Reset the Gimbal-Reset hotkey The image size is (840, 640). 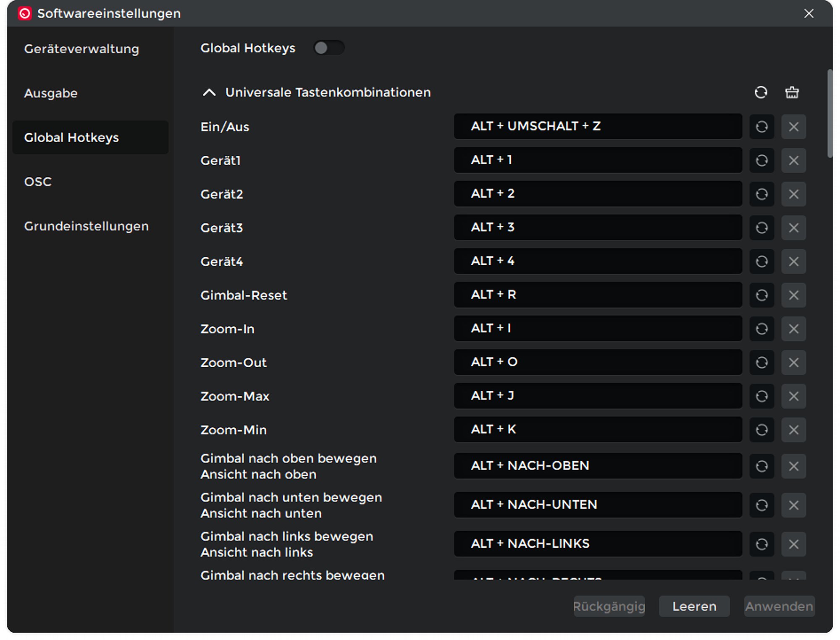click(x=761, y=295)
